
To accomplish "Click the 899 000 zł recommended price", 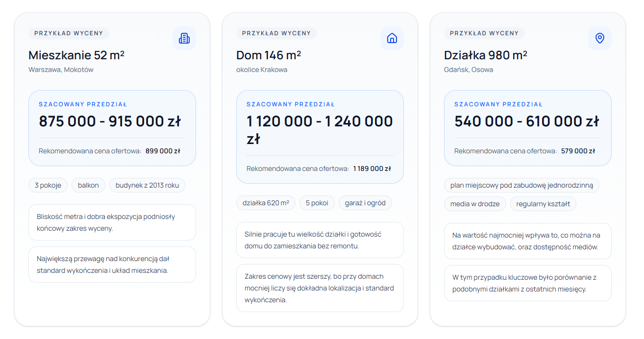I will tap(163, 151).
